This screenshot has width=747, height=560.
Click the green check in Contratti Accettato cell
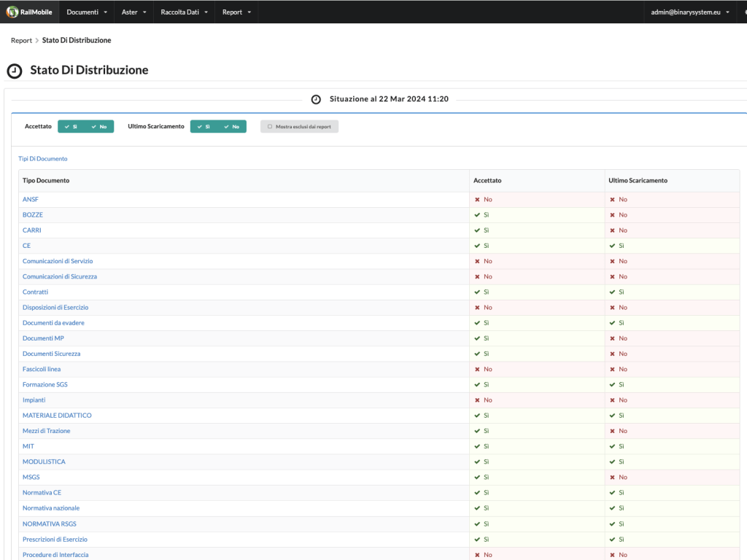coord(477,292)
